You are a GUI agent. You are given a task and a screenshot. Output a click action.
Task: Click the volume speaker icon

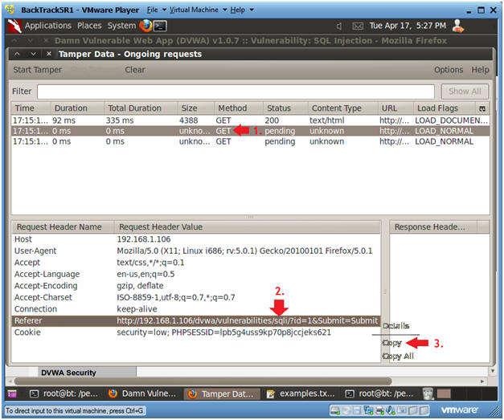tap(338, 26)
